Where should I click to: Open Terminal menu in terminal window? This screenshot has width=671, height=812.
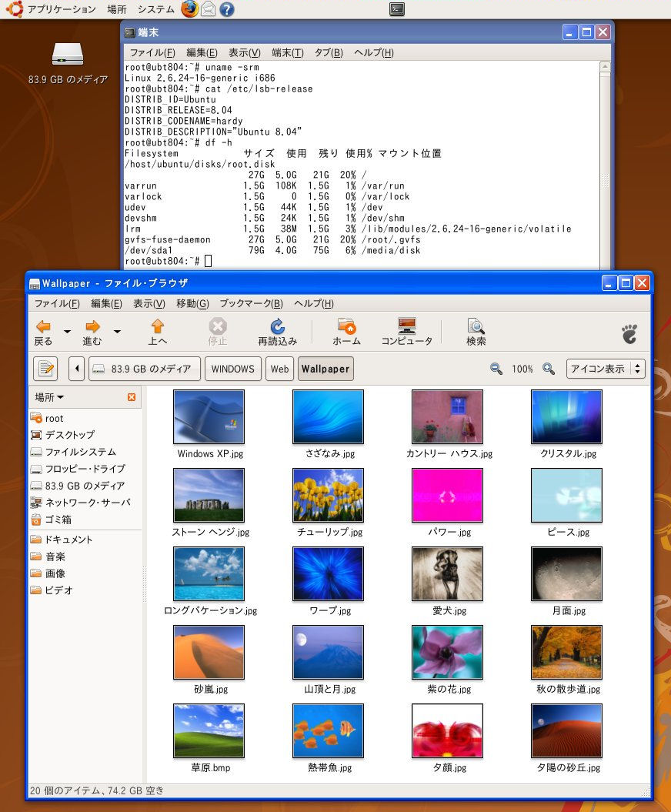288,52
